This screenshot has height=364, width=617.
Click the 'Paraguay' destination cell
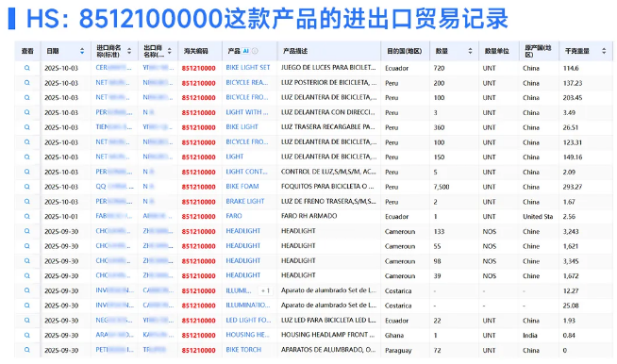[x=398, y=350]
